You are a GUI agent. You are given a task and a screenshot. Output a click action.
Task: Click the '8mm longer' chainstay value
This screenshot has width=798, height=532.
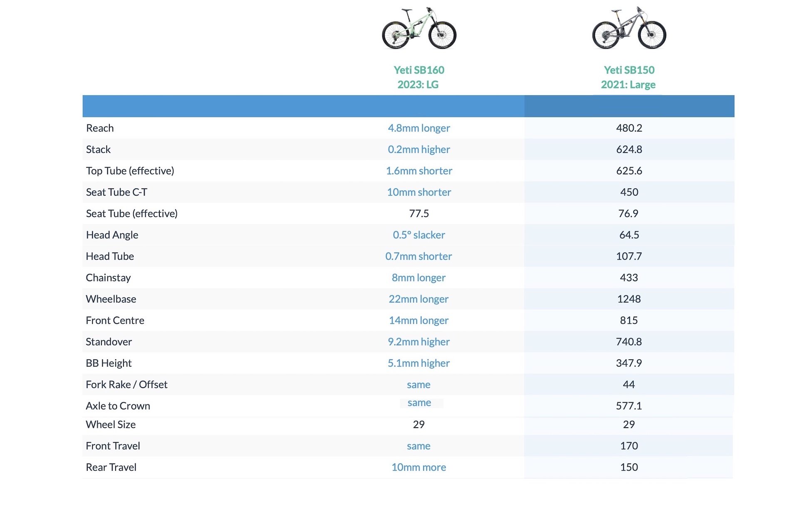[419, 278]
